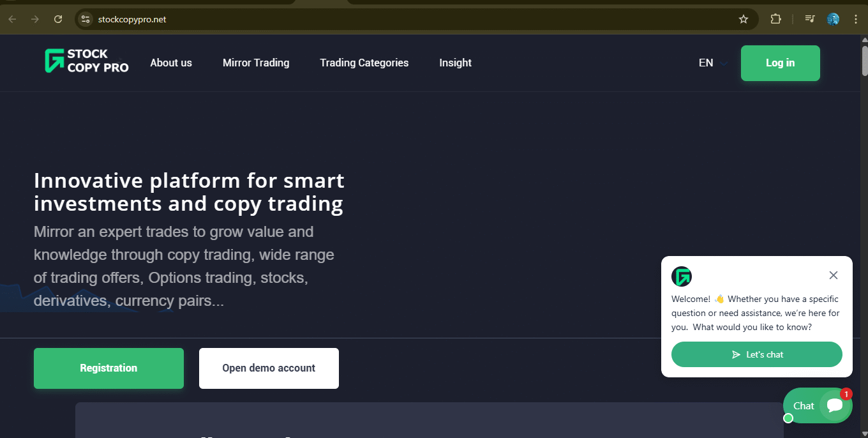Navigate to the Insight section
The image size is (868, 438).
(455, 63)
